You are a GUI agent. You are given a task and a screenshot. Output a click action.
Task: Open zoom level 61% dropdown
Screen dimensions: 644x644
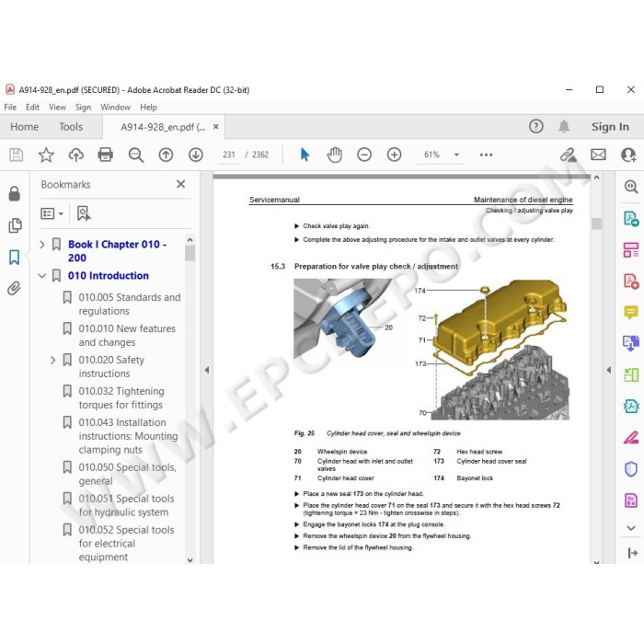456,155
